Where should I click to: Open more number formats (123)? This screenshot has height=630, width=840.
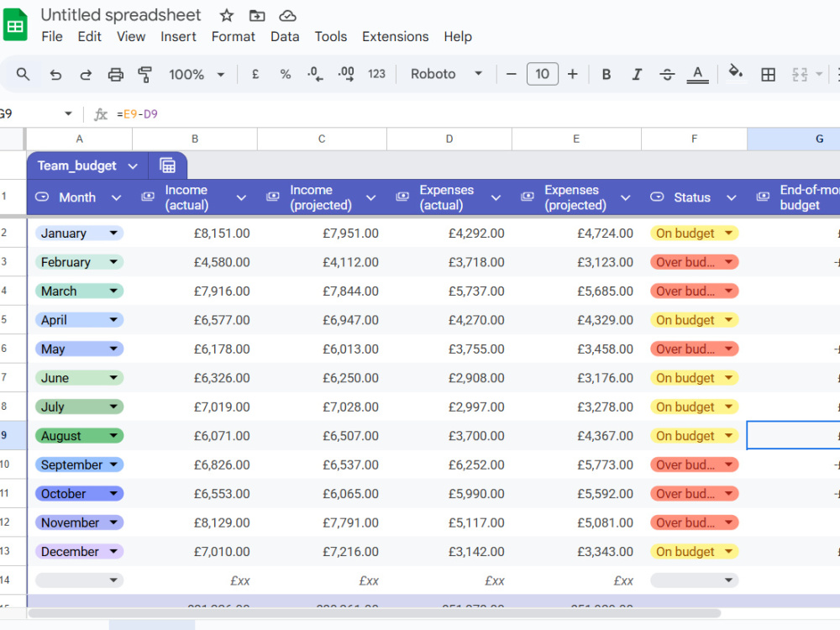[x=376, y=74]
